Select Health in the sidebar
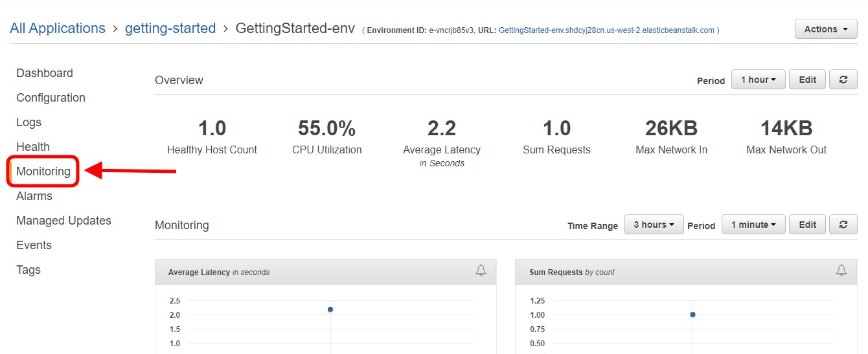Image resolution: width=868 pixels, height=354 pixels. (x=33, y=147)
